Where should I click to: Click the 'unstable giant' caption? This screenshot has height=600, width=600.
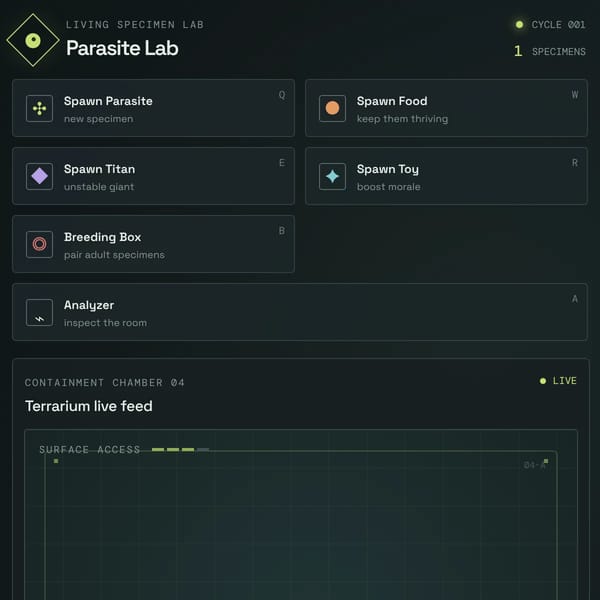click(99, 187)
